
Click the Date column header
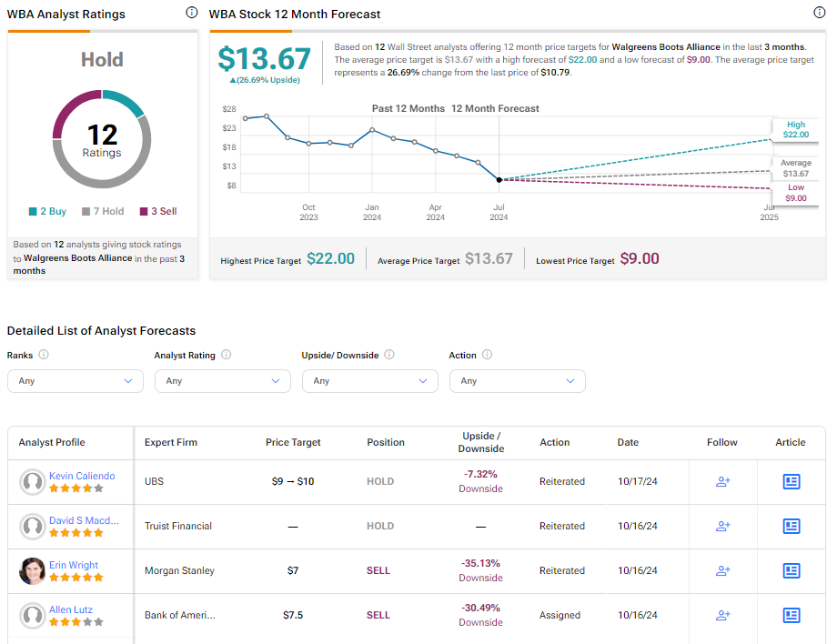click(628, 442)
